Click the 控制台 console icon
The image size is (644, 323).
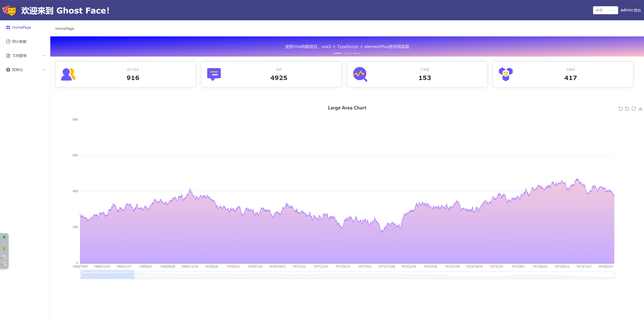click(8, 70)
